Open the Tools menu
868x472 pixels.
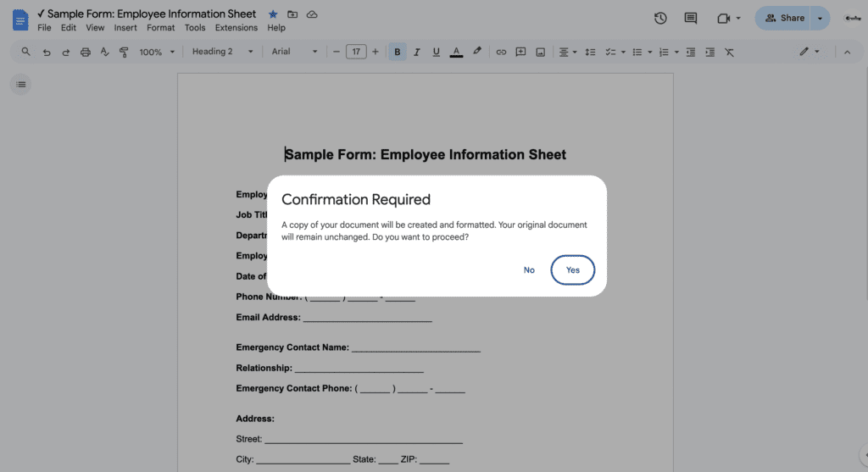tap(195, 28)
